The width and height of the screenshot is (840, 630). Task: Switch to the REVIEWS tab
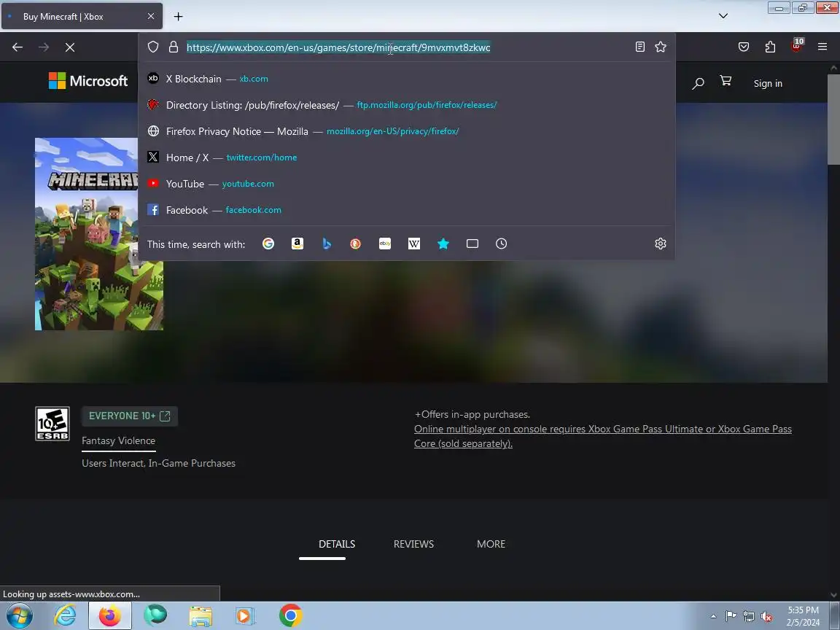point(413,544)
